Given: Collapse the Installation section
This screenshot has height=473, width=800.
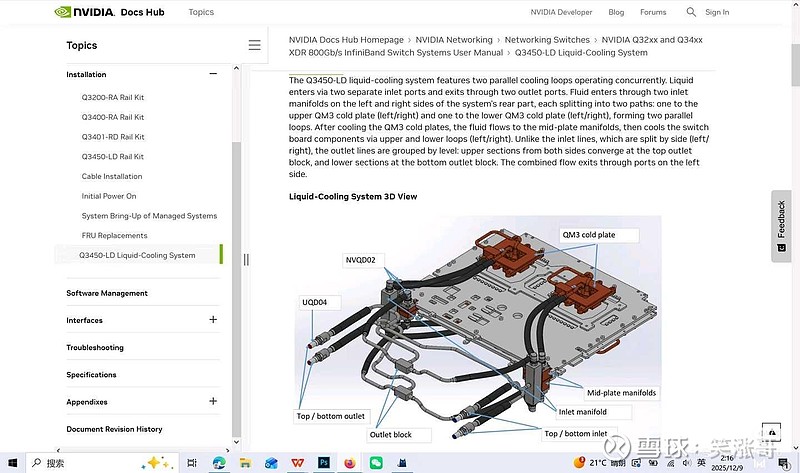Looking at the screenshot, I should (213, 74).
